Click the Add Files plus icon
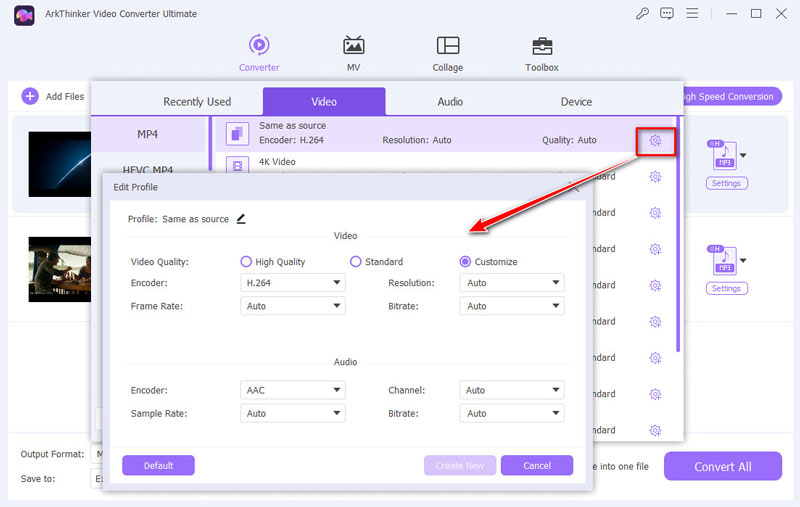The width and height of the screenshot is (800, 507). coord(30,96)
